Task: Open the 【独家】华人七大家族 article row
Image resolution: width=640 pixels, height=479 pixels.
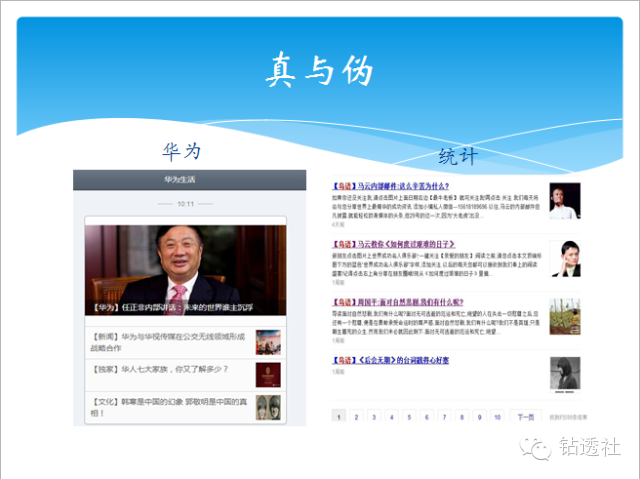Action: click(x=185, y=375)
